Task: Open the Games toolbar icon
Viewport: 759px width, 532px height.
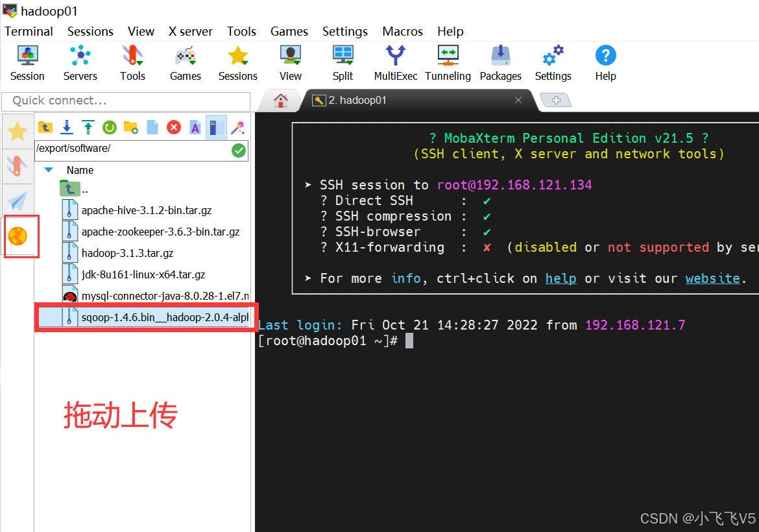Action: [186, 64]
